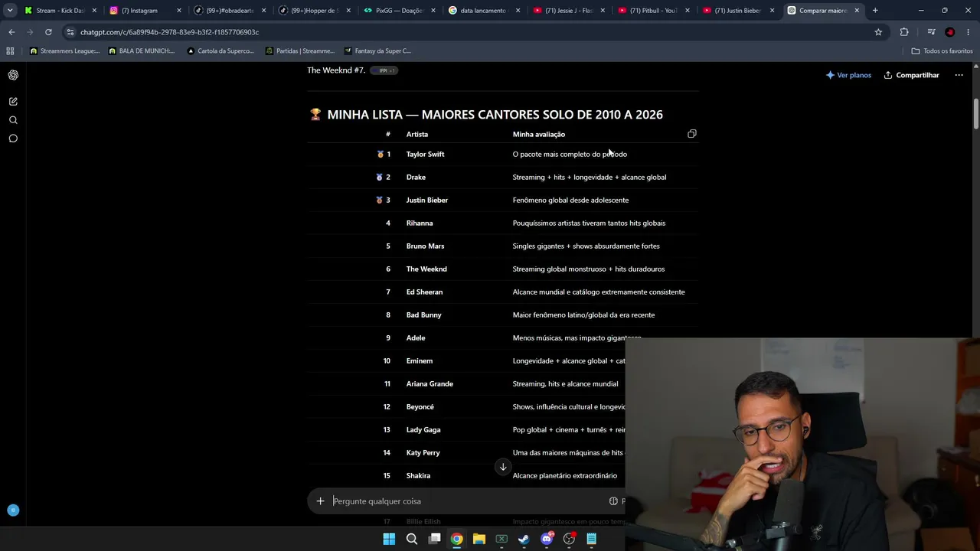Open the Chrome tab search dropdown
Image resolution: width=980 pixels, height=551 pixels.
[x=10, y=11]
